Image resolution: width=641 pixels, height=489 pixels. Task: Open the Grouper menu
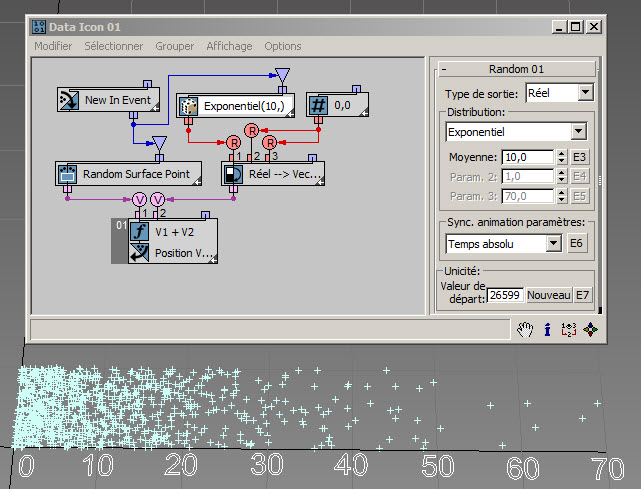(x=175, y=46)
